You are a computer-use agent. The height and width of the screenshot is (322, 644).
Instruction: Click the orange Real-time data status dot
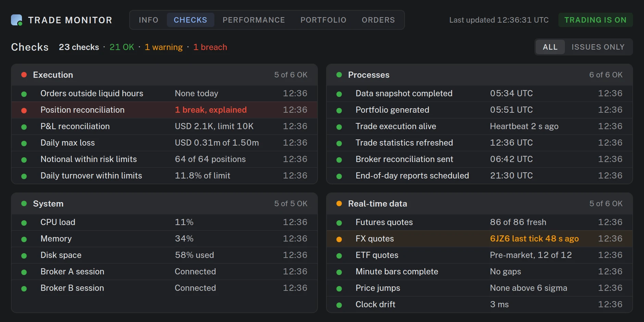[x=339, y=203]
